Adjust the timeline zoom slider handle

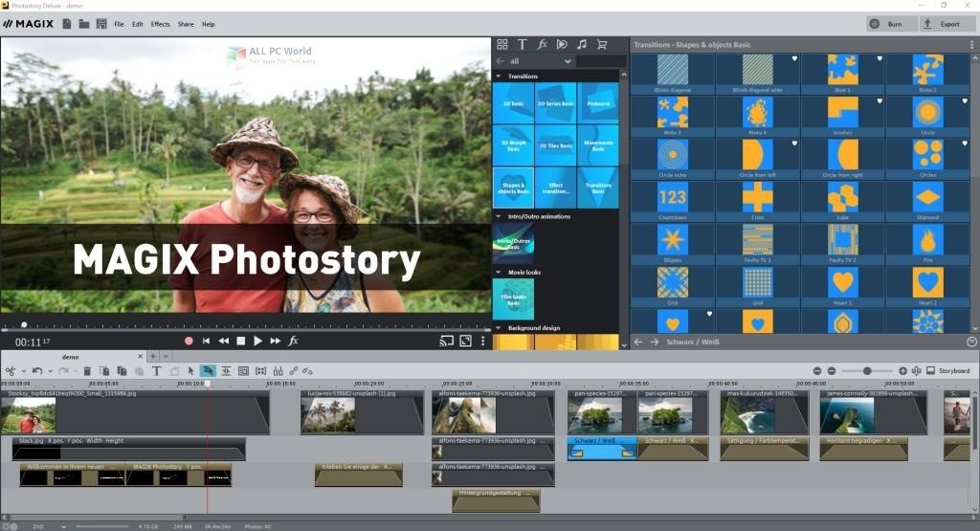pyautogui.click(x=867, y=371)
